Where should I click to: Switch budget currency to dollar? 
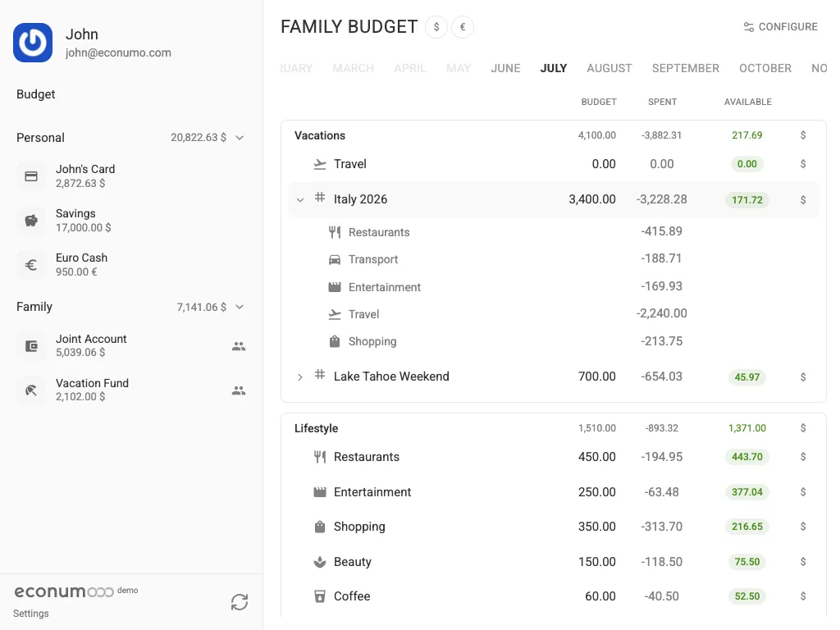pos(436,27)
